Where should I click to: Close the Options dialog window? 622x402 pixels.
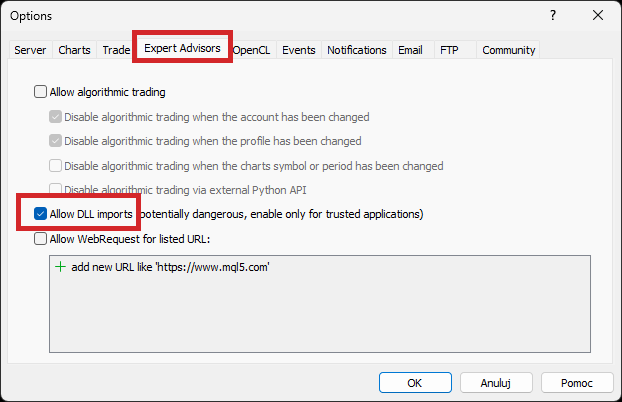(x=598, y=15)
